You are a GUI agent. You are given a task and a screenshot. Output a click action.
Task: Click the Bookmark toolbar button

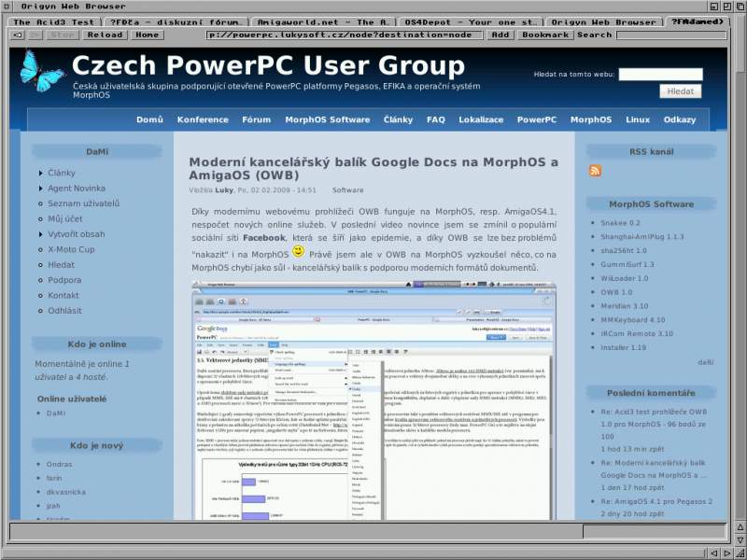click(x=545, y=35)
